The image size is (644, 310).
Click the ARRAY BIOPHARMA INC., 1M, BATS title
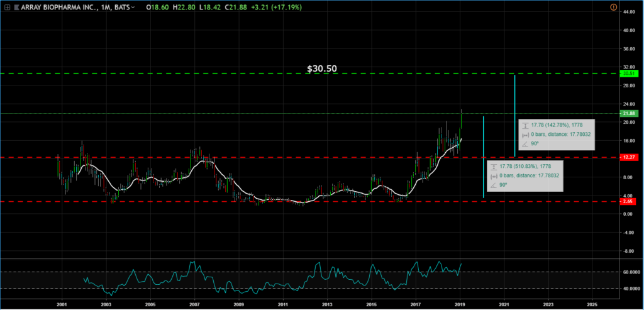(x=75, y=8)
